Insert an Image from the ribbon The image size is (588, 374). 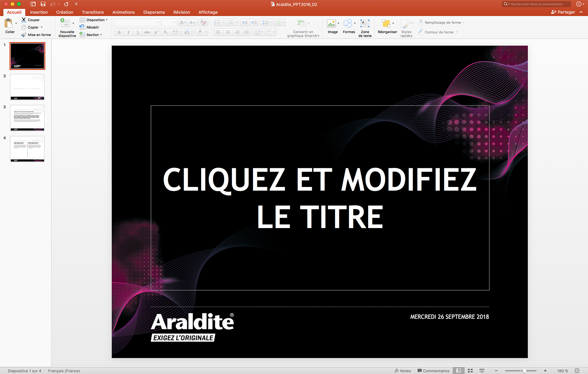point(333,27)
